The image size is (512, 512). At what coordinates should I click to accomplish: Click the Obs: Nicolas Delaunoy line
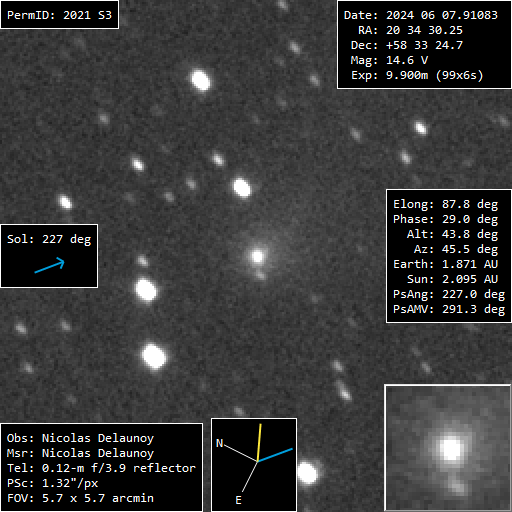click(80, 438)
